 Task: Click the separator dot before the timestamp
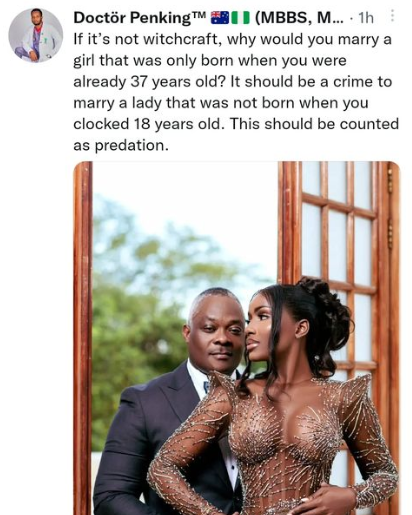(x=351, y=18)
